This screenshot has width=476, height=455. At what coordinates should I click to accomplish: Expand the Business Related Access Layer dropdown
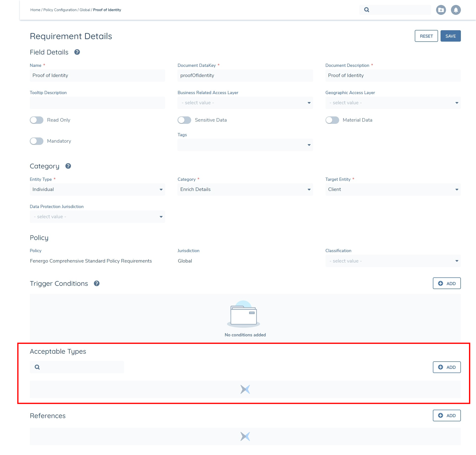coord(245,103)
